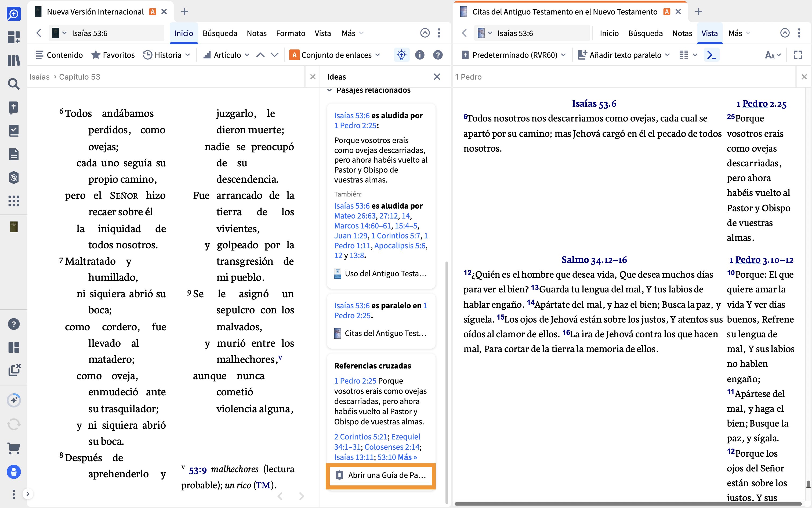This screenshot has height=508, width=812.
Task: Click the right panel collapse-ribbon circle icon
Action: click(x=785, y=33)
